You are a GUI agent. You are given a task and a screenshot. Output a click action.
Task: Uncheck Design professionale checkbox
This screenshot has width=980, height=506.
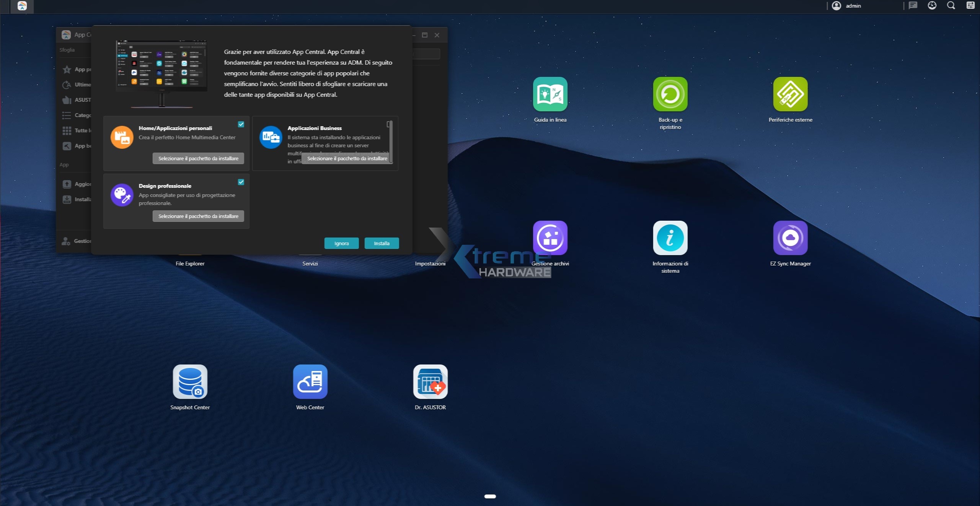point(241,182)
